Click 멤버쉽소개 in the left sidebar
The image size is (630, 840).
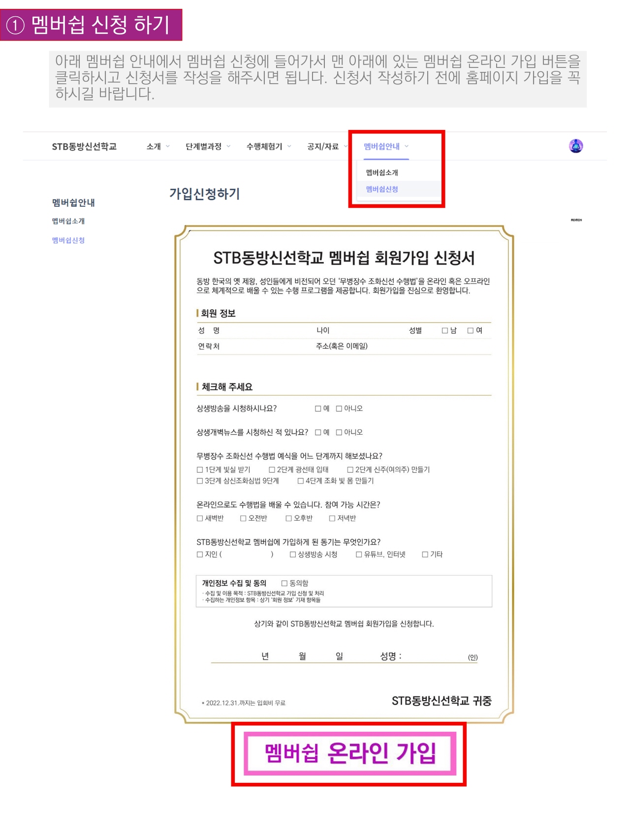coord(68,222)
